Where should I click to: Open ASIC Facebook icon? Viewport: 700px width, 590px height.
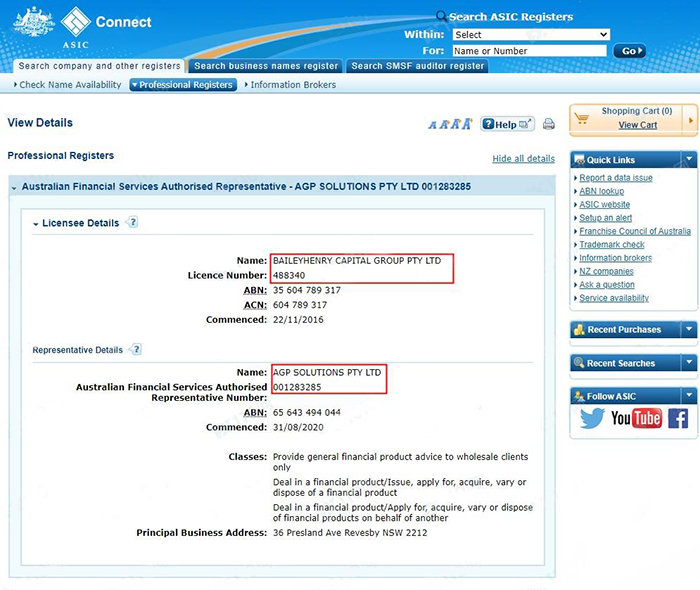678,419
